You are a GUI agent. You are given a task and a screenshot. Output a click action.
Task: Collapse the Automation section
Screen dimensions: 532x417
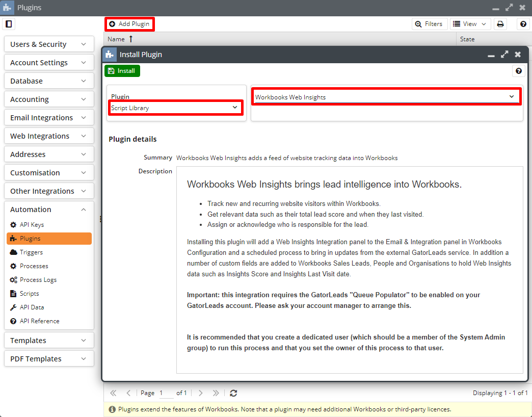click(x=49, y=210)
